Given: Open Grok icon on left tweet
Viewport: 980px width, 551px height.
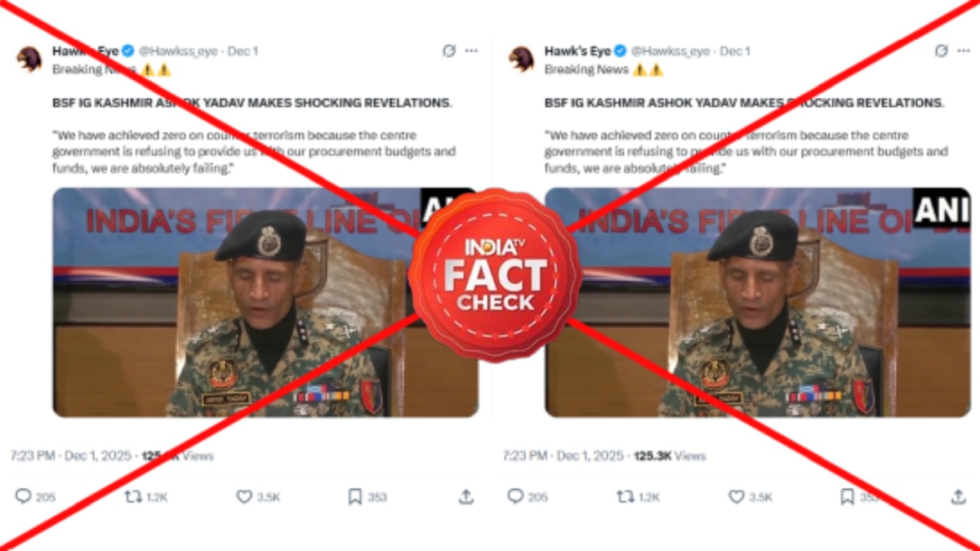Looking at the screenshot, I should 448,51.
